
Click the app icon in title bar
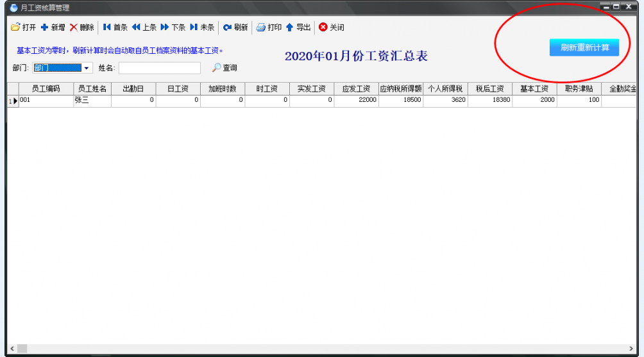[x=13, y=8]
